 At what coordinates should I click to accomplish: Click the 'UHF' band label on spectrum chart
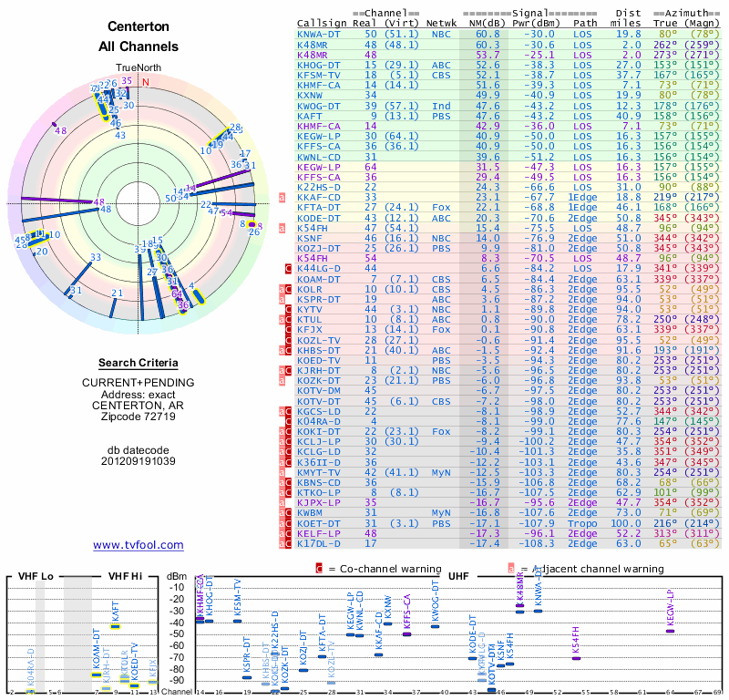458,576
